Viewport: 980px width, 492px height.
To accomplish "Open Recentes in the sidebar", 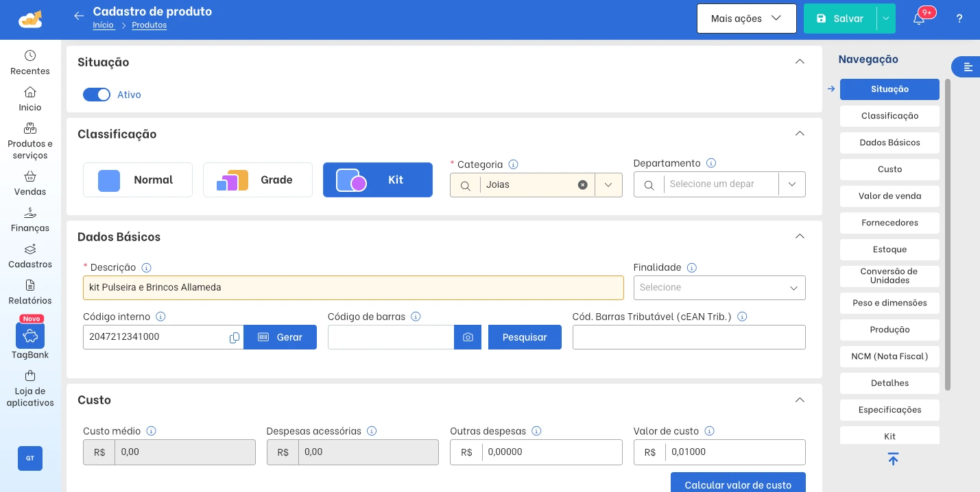I will coord(30,62).
